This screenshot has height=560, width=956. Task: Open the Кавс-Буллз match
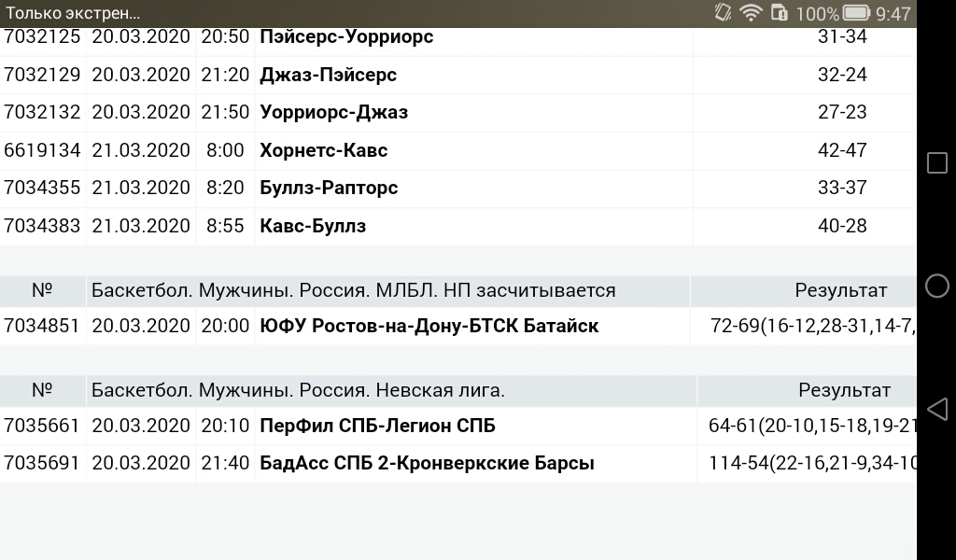point(457,226)
